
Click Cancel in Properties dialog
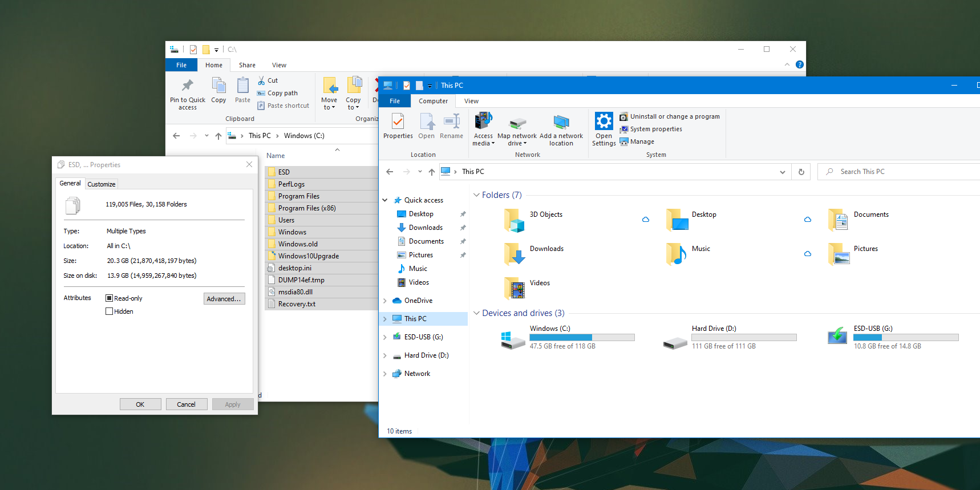[187, 404]
